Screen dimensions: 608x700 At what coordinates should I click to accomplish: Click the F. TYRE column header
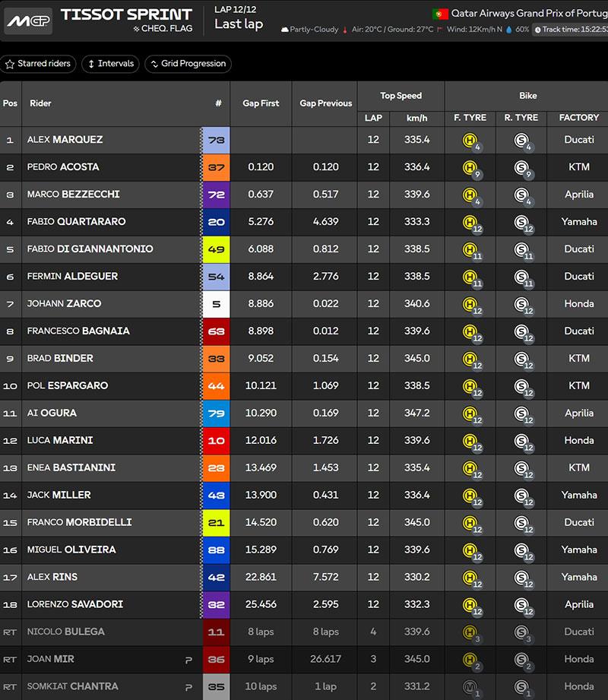click(470, 118)
